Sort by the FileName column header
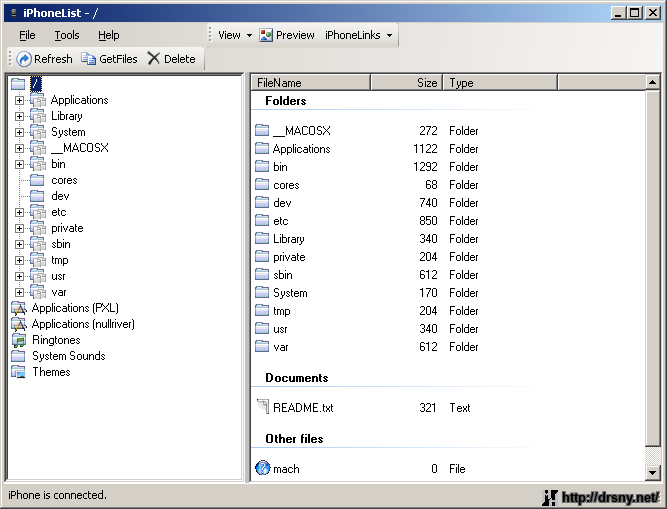 coord(311,82)
